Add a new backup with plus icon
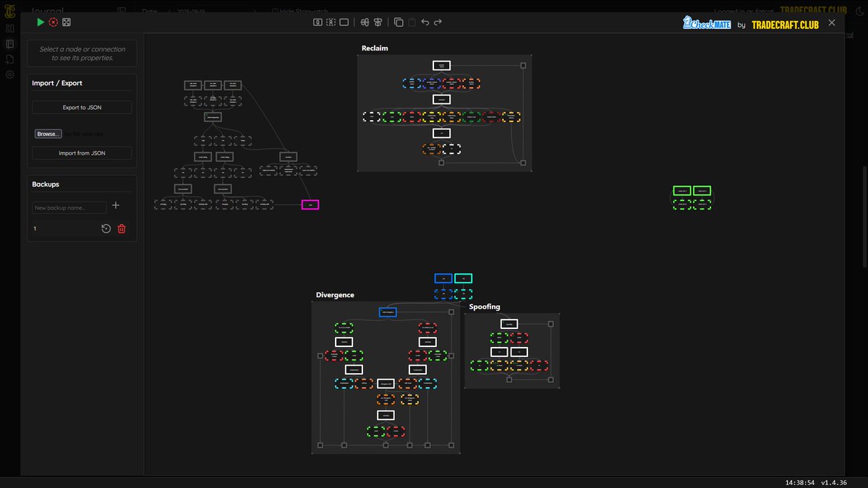The image size is (868, 488). (116, 206)
